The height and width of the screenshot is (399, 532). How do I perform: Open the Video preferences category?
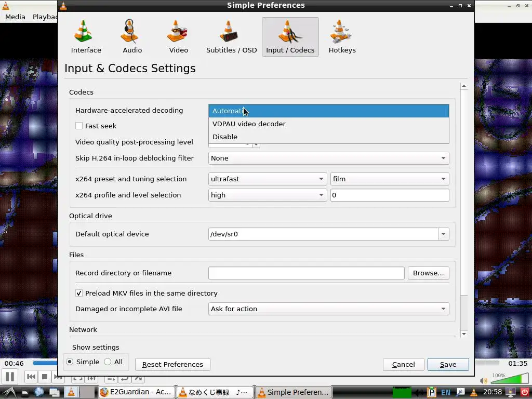tap(179, 37)
